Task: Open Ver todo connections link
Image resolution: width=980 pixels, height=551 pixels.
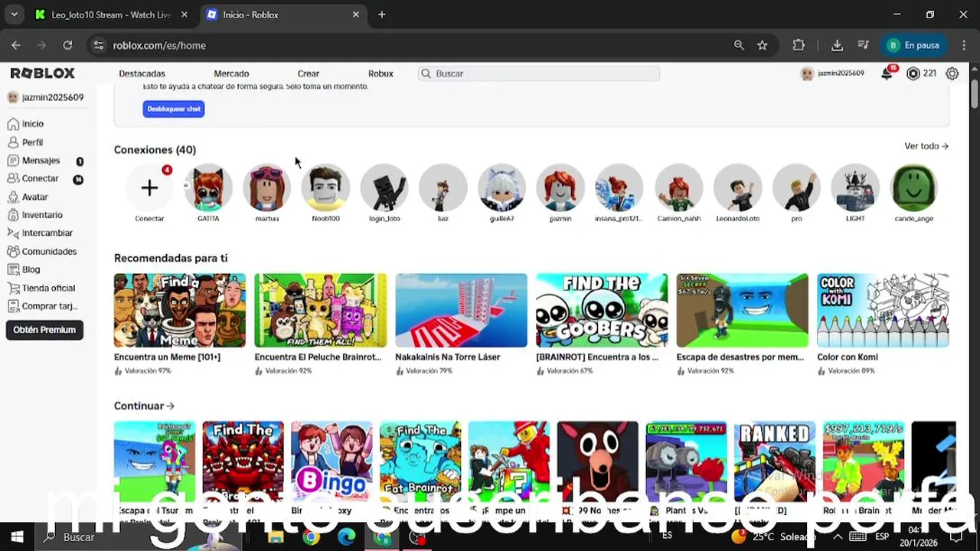Action: 926,146
